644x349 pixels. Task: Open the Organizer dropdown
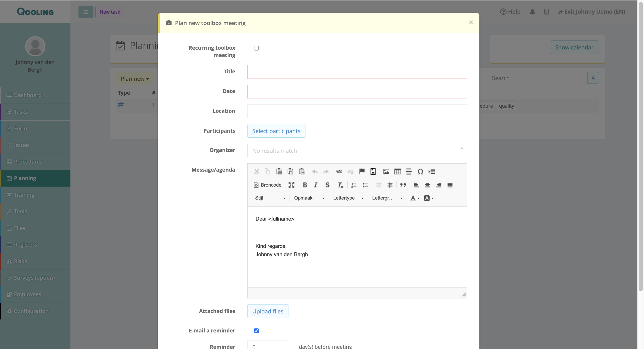click(x=357, y=151)
